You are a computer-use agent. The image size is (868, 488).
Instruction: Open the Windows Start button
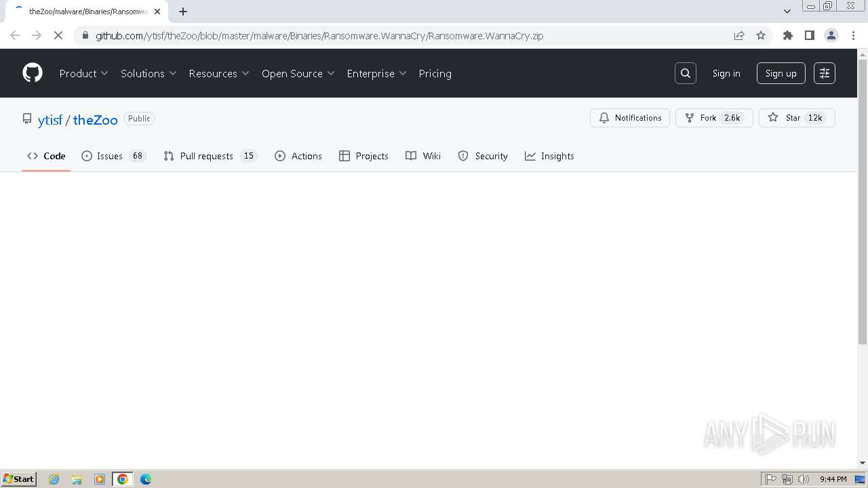tap(19, 479)
